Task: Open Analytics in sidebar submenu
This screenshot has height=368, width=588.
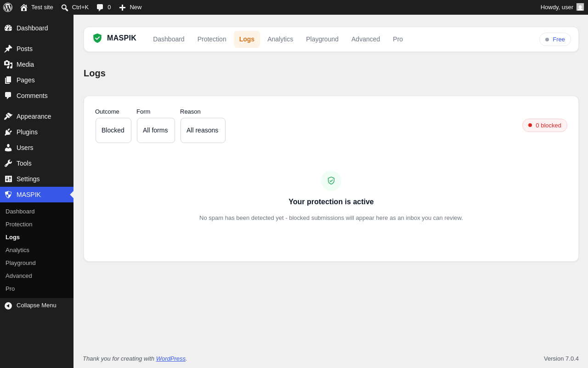Action: (37, 250)
